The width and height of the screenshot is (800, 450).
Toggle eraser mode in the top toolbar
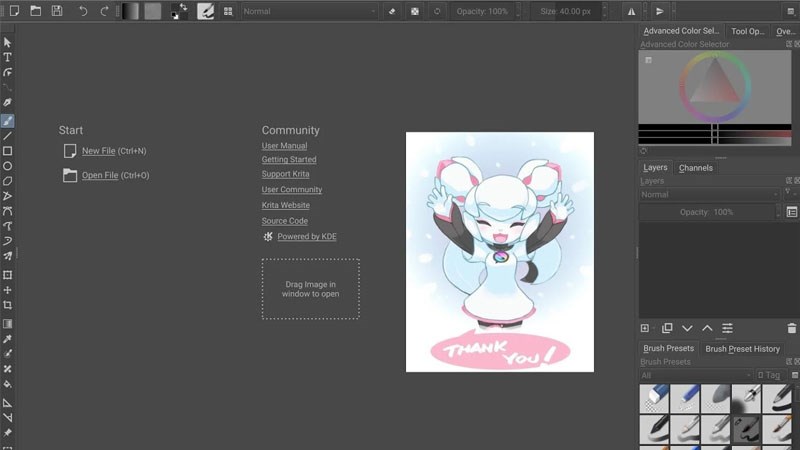click(x=391, y=11)
